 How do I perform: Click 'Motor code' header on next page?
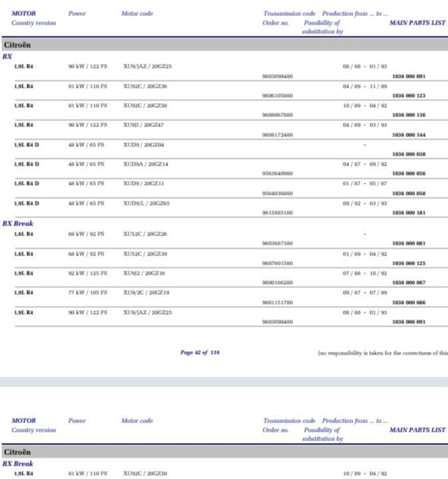137,420
